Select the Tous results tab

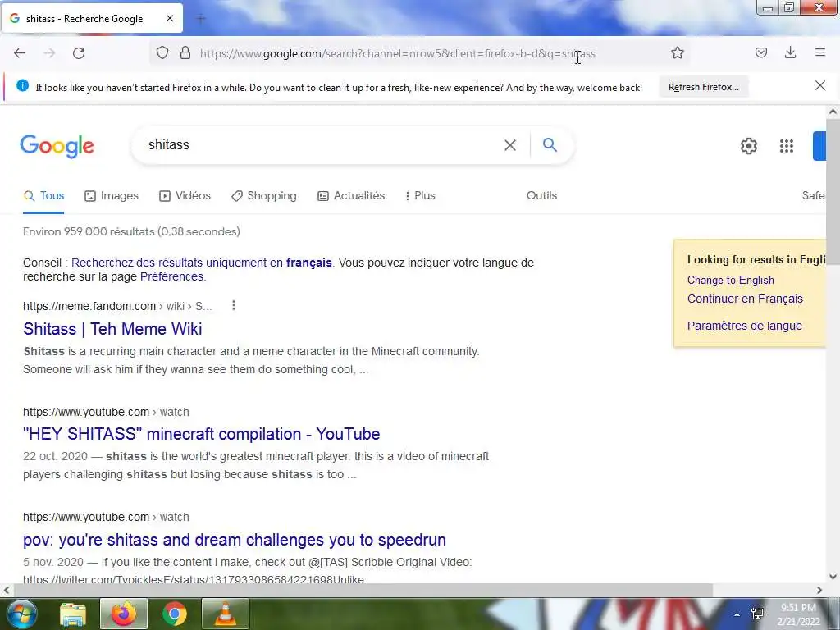click(x=43, y=195)
